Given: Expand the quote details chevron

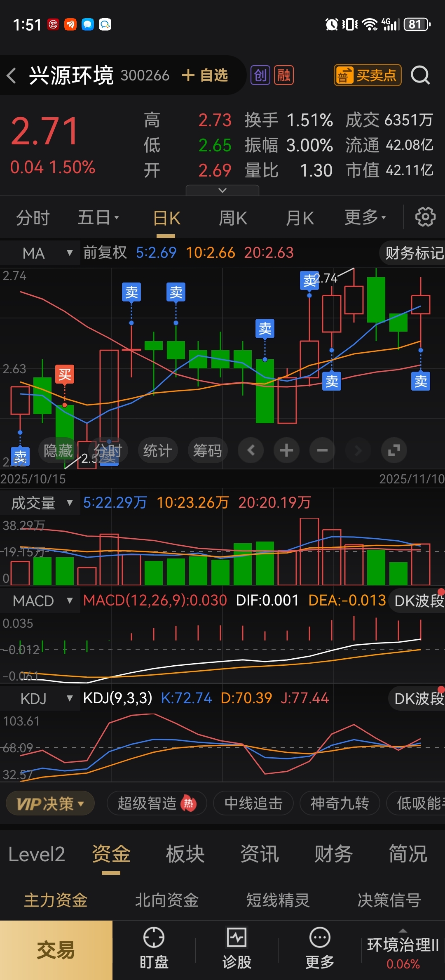Looking at the screenshot, I should point(222,190).
